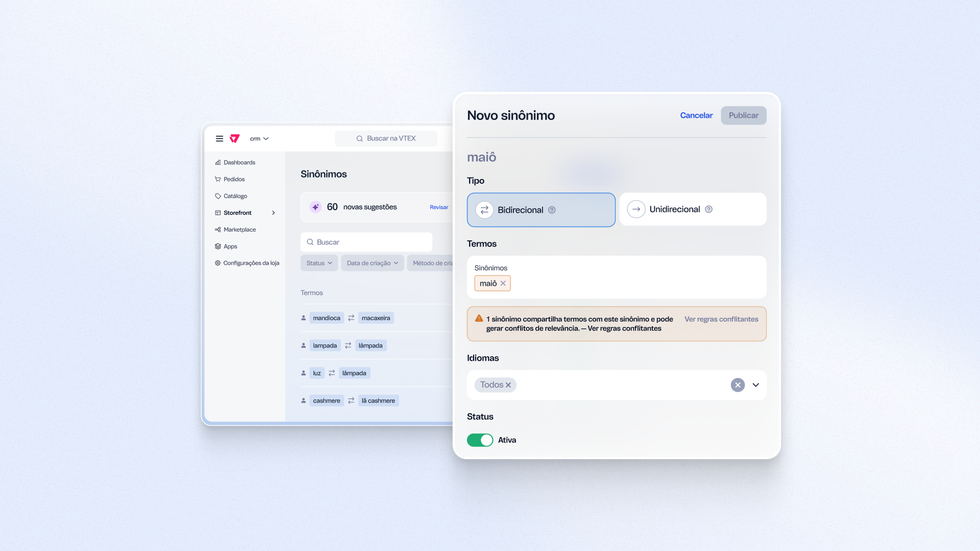Toggle the Ativa status switch
Image resolution: width=980 pixels, height=551 pixels.
(480, 440)
